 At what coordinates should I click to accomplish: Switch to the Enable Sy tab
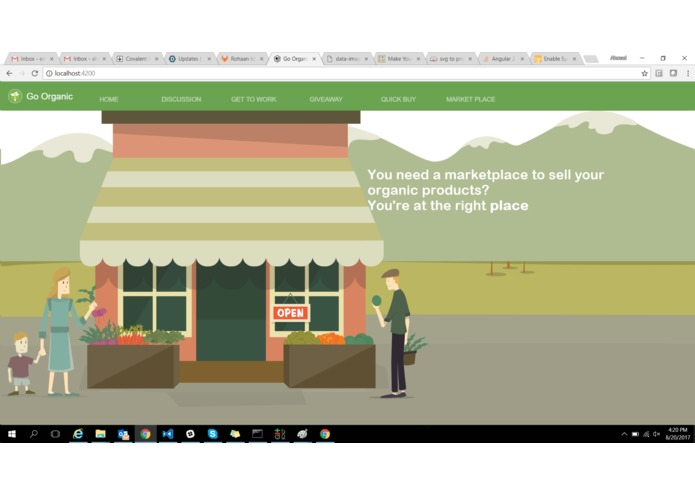[x=554, y=58]
